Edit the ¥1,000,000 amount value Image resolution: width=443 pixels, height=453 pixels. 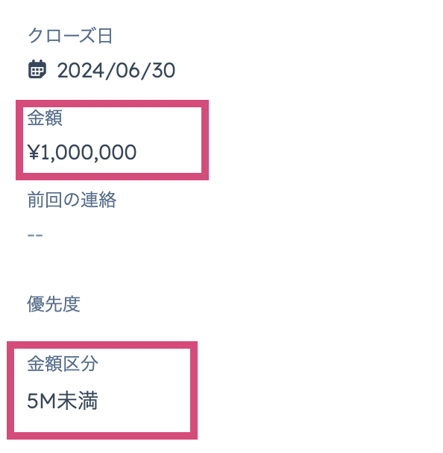click(x=82, y=152)
